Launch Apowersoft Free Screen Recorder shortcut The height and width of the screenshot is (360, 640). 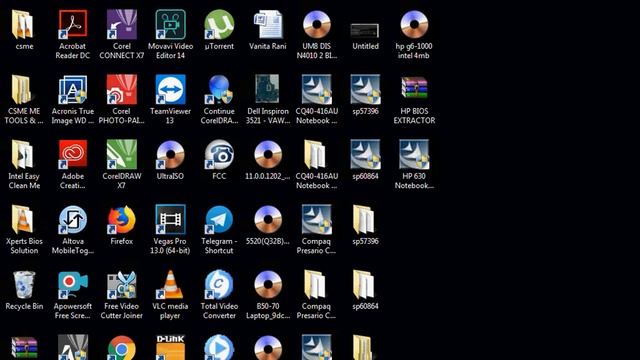point(73,285)
